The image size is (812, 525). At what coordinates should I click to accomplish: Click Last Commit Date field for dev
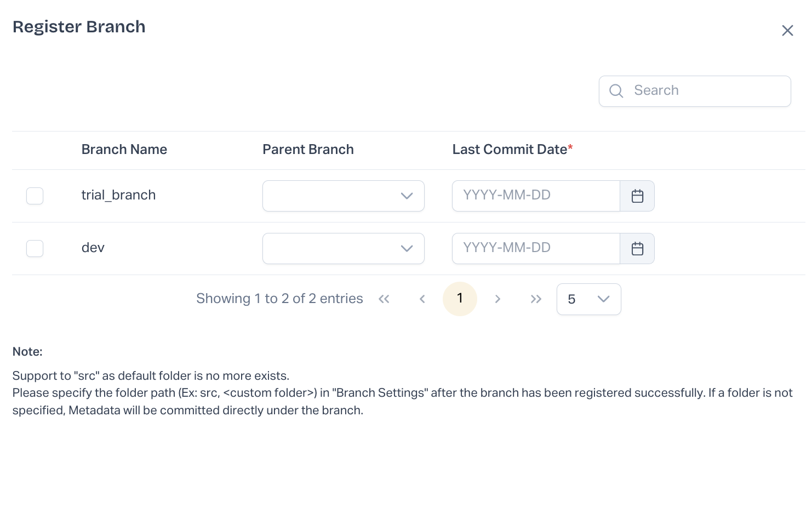(x=535, y=248)
